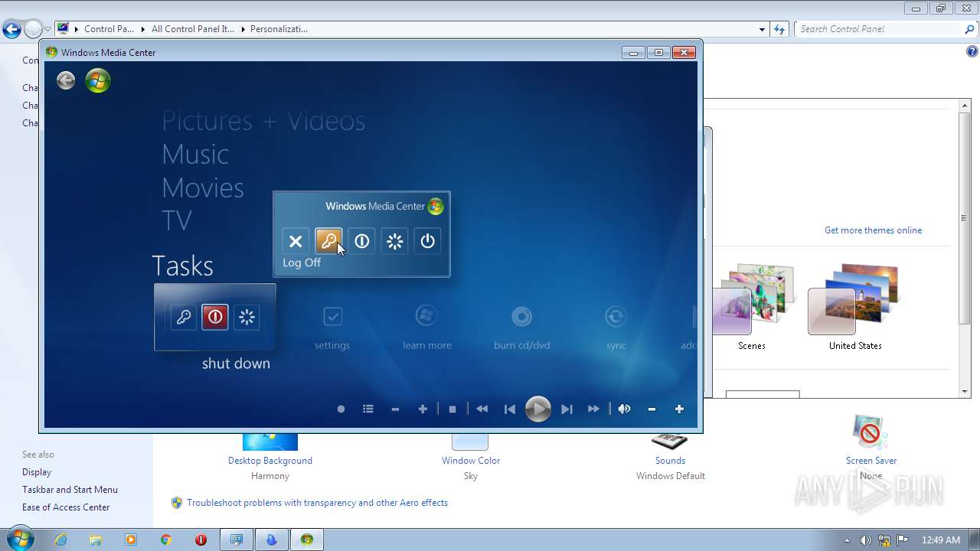This screenshot has height=551, width=980.
Task: Click the stop playback button
Action: click(x=452, y=409)
